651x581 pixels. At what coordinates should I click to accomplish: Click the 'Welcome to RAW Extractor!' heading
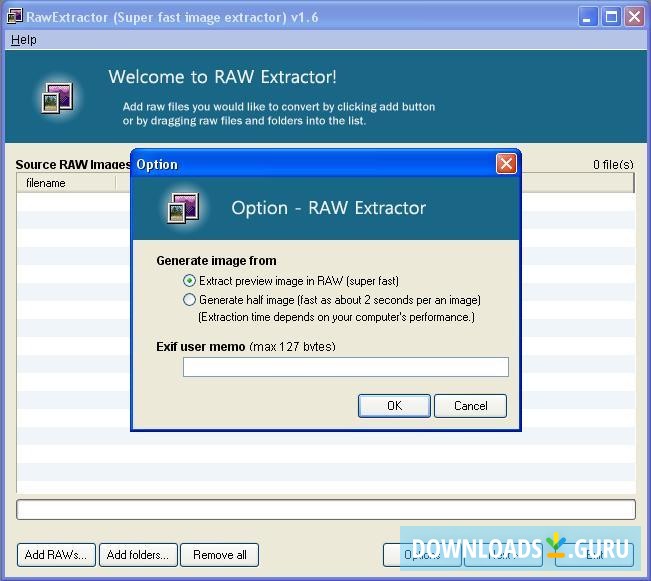click(x=223, y=77)
